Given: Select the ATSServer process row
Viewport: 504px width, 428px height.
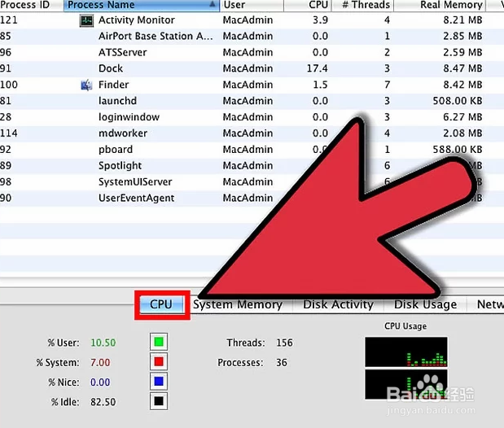Looking at the screenshot, I should (x=252, y=52).
